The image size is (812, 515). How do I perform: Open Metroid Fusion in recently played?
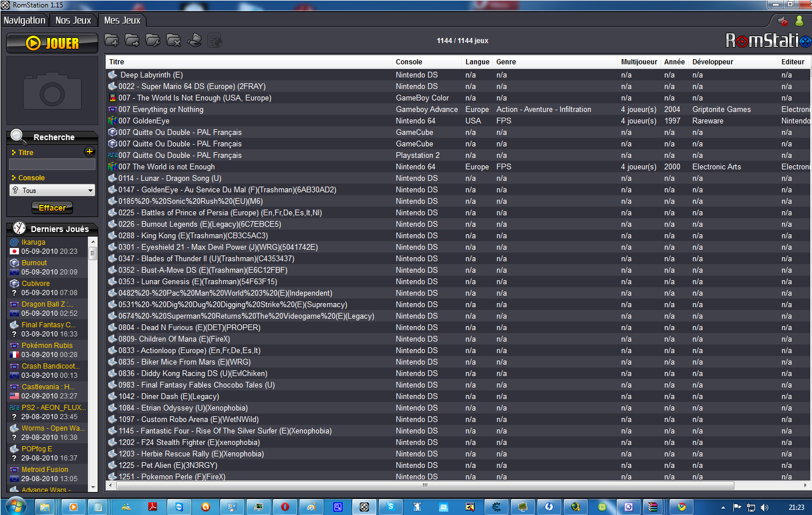point(48,474)
